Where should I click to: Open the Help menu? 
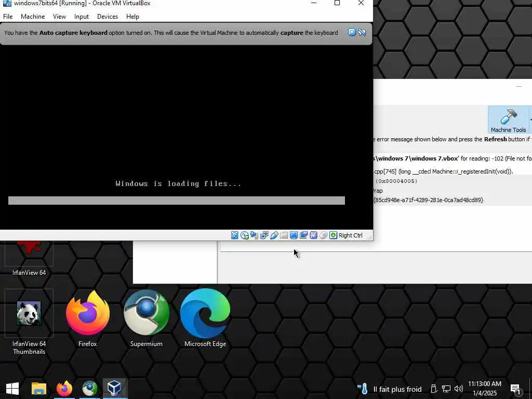pos(132,17)
